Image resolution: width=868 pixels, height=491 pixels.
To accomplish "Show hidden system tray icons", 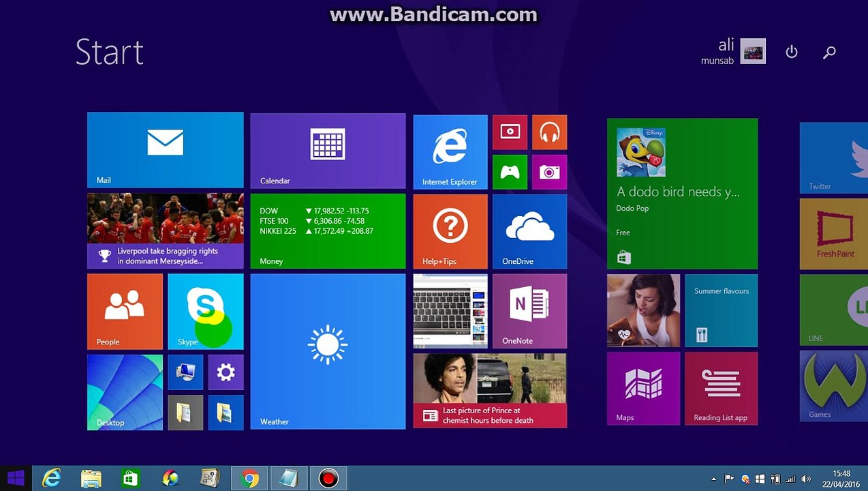I will point(714,479).
